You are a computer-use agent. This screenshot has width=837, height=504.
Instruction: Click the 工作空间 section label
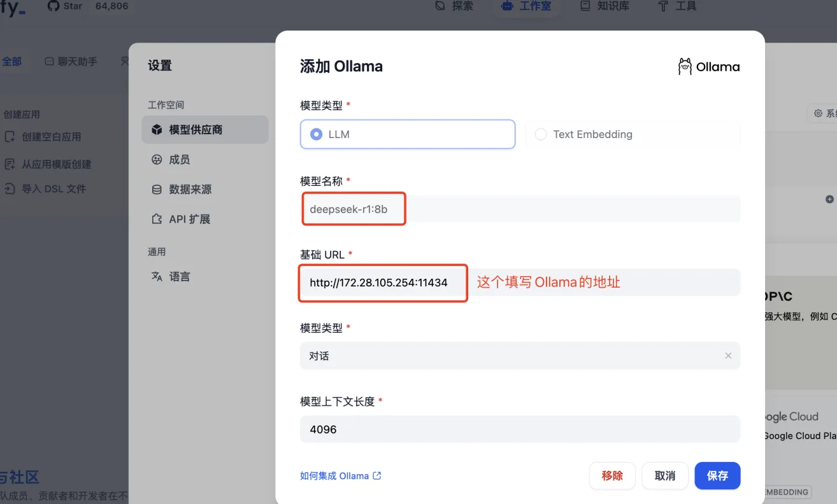click(166, 105)
